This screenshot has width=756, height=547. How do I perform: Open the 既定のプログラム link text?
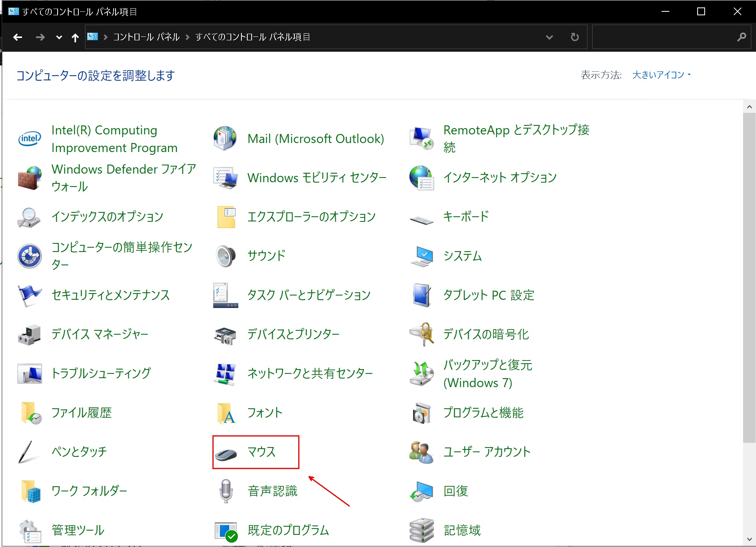288,530
